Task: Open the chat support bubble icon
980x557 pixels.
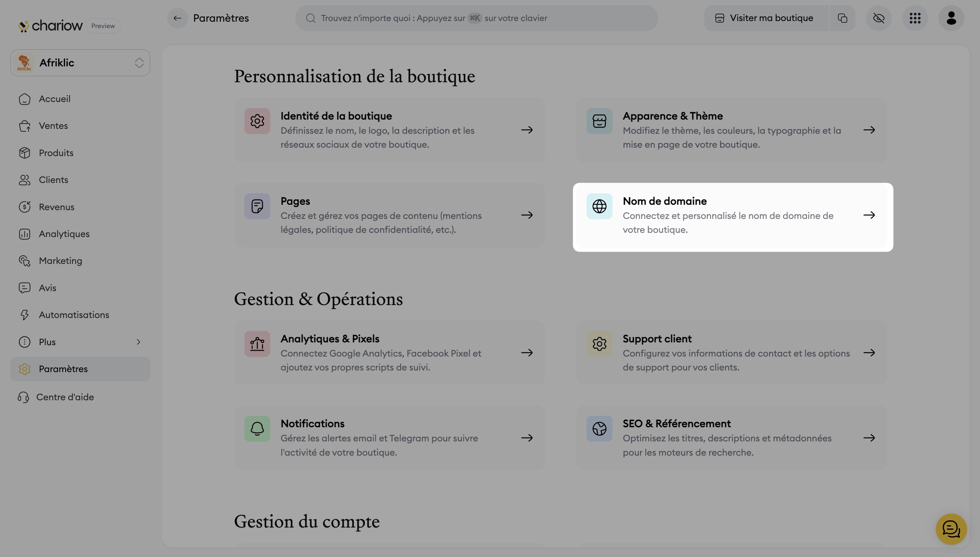Action: (x=951, y=529)
